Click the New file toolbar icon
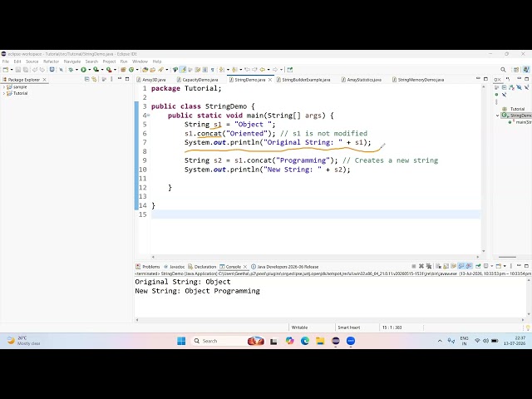The height and width of the screenshot is (399, 532). click(x=6, y=70)
